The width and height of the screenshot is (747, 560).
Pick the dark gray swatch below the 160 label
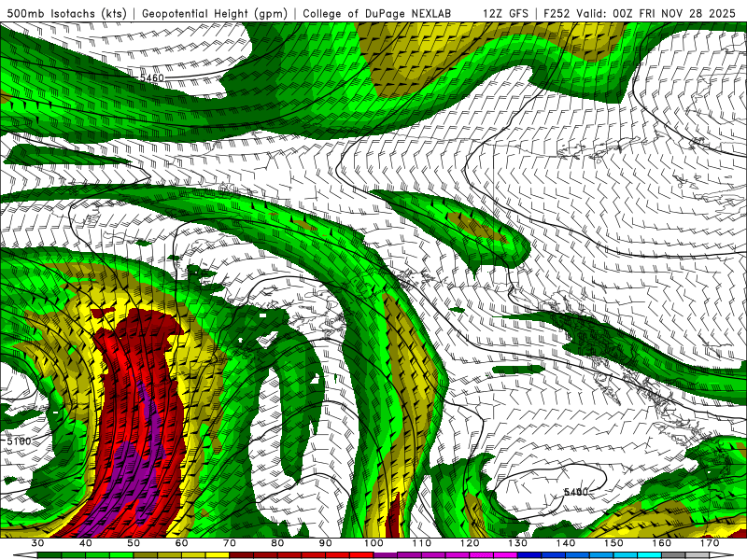pos(673,555)
